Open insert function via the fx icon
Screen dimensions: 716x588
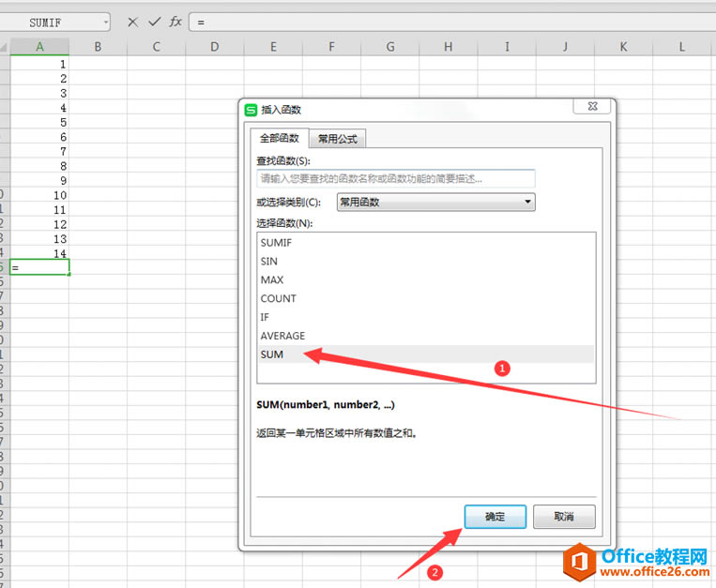[x=175, y=22]
